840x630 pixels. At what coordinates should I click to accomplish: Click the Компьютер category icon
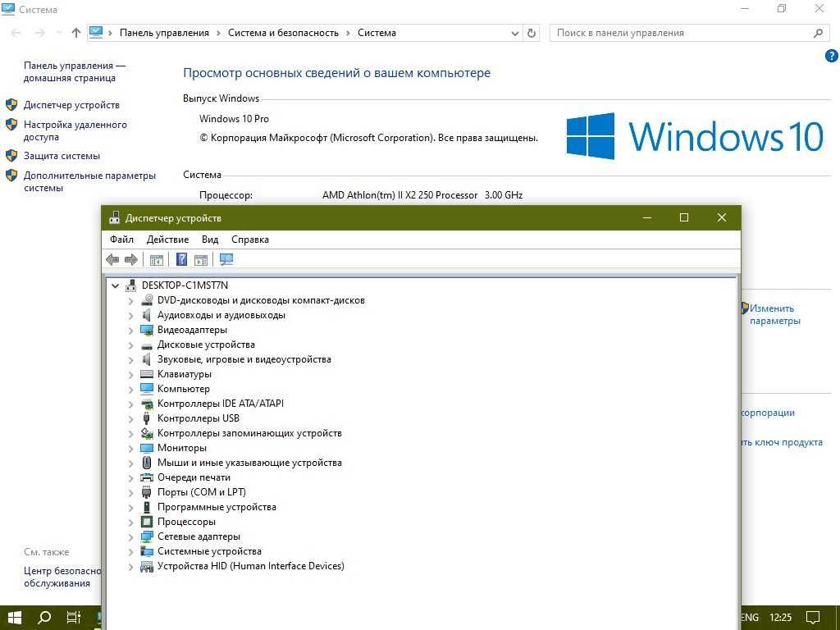(146, 389)
